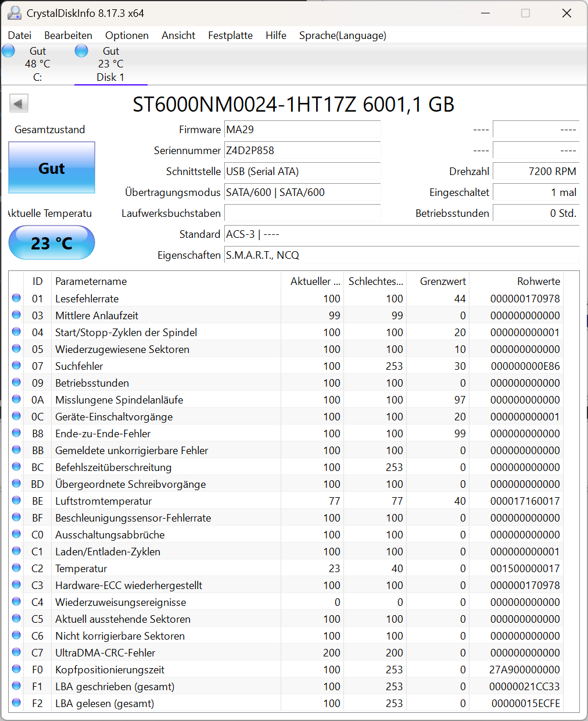Viewport: 588px width, 721px height.
Task: Click the Firmware field showing MA29
Action: 302,130
